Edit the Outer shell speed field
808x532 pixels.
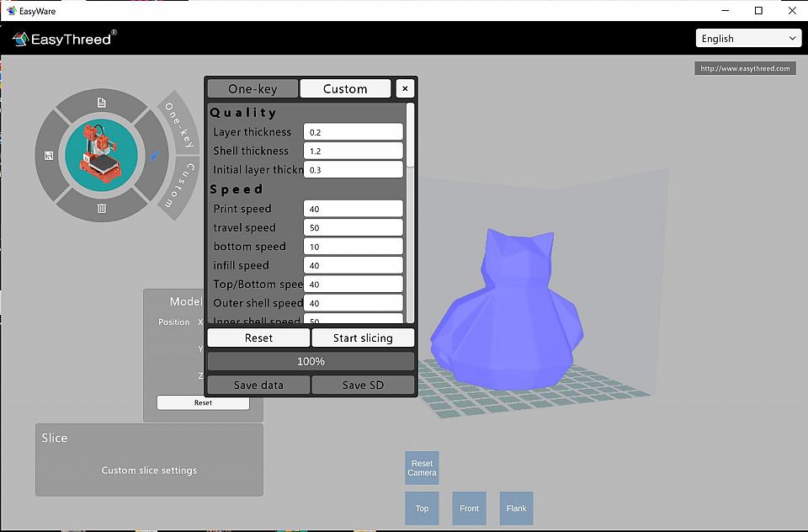[x=353, y=303]
